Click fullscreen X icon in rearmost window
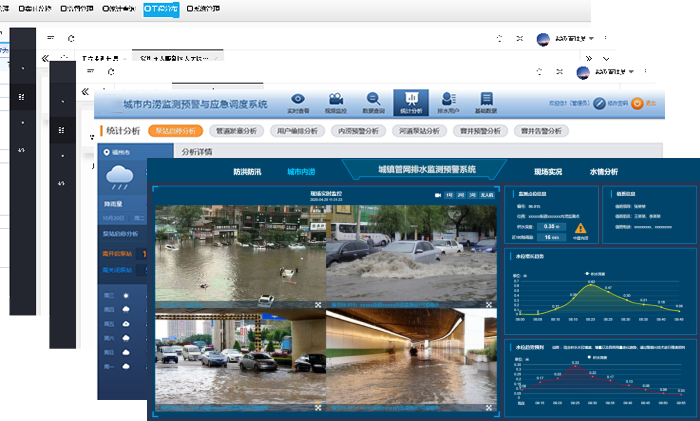Viewport: 700px width, 421px height. coord(520,38)
